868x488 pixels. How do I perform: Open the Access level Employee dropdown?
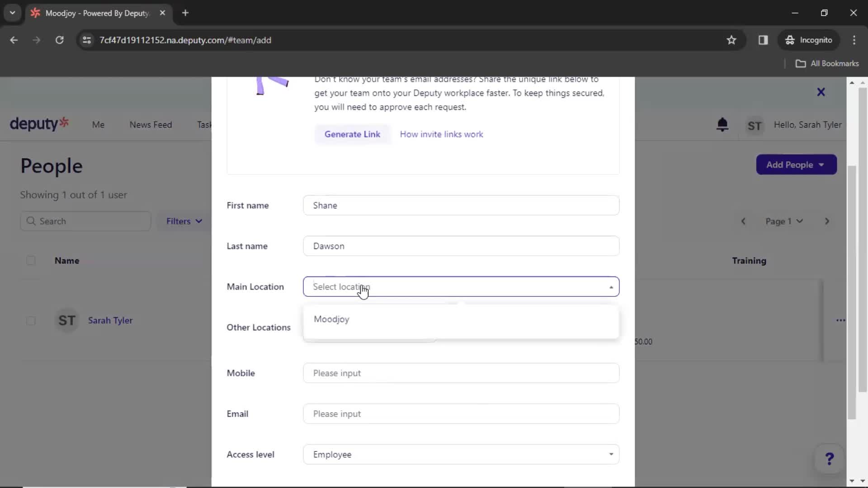coord(461,455)
